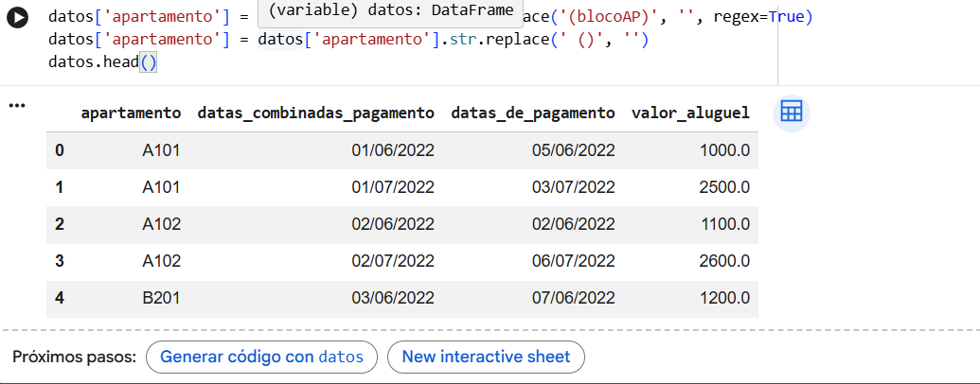Open the cell output options menu
This screenshot has height=384, width=980.
15,105
